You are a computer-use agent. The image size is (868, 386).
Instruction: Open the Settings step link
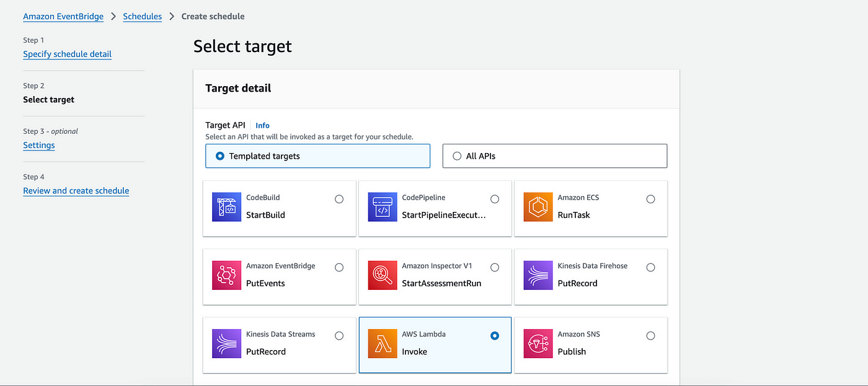pyautogui.click(x=39, y=145)
